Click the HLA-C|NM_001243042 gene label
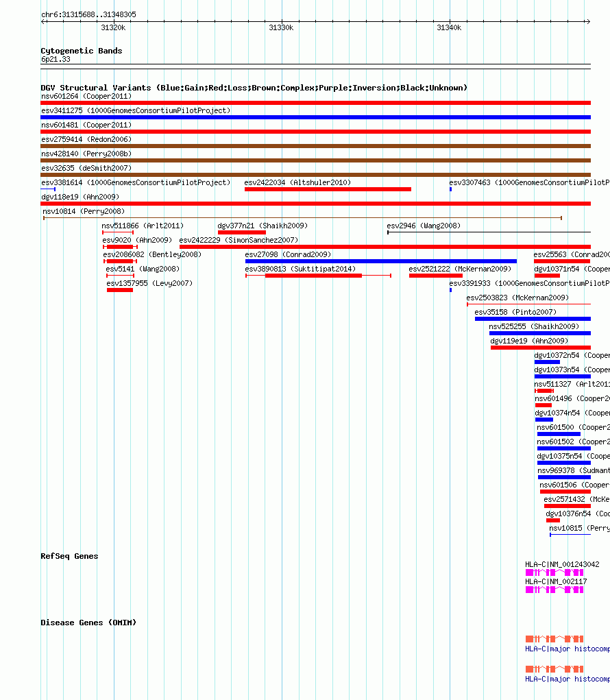Screen dimensions: 610x700 562,564
